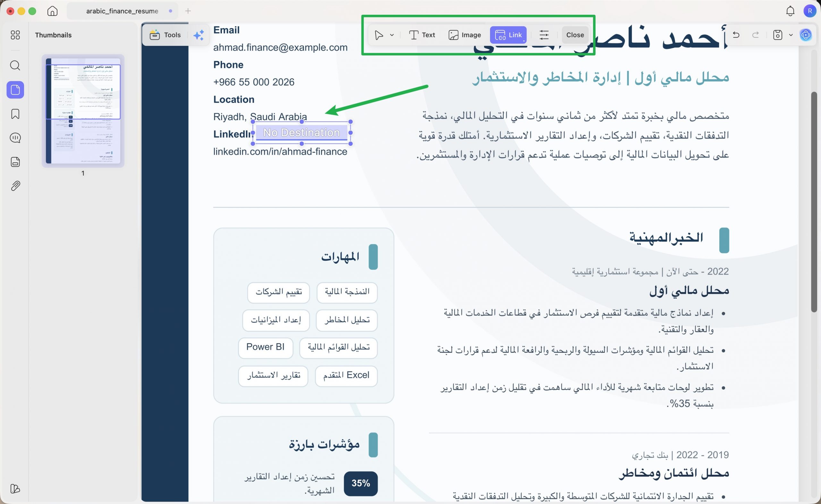Choose the Image edit tool
Screen dimensions: 821x504
point(465,35)
